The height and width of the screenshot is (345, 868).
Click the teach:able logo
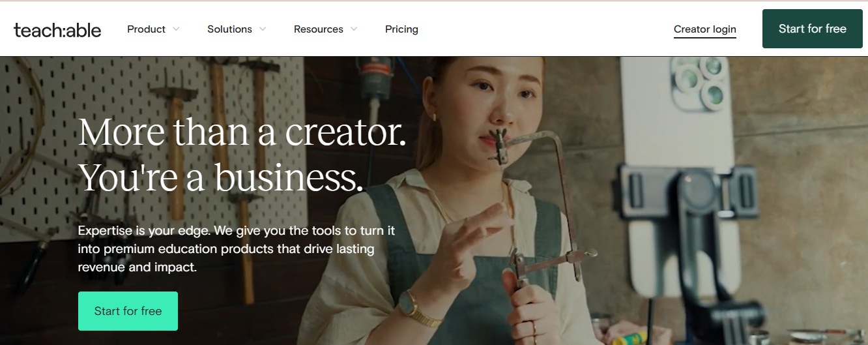click(x=57, y=29)
